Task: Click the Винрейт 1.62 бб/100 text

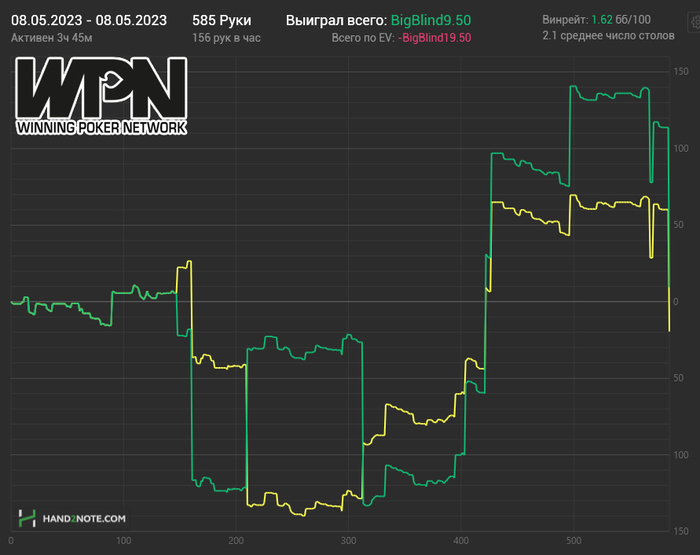Action: [596, 20]
